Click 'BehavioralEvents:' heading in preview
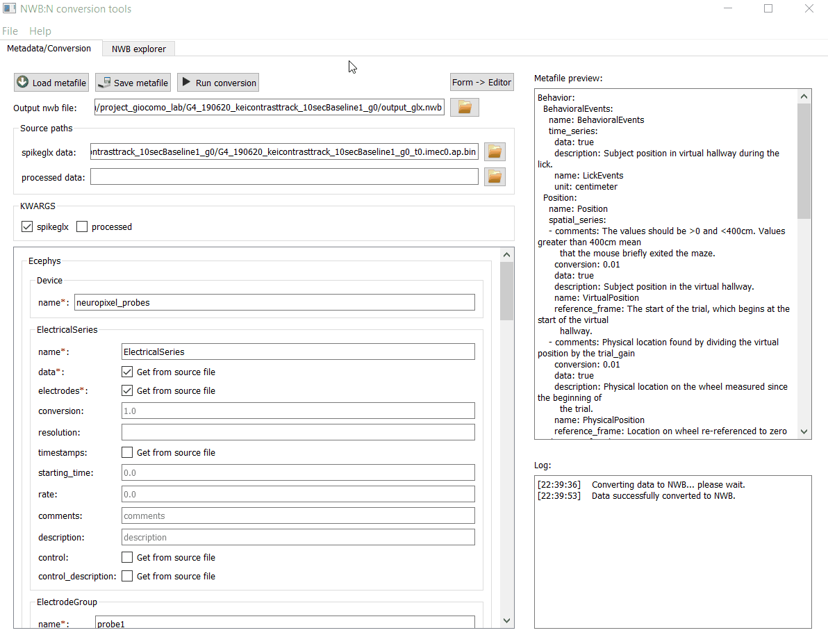The height and width of the screenshot is (644, 828). [x=578, y=109]
